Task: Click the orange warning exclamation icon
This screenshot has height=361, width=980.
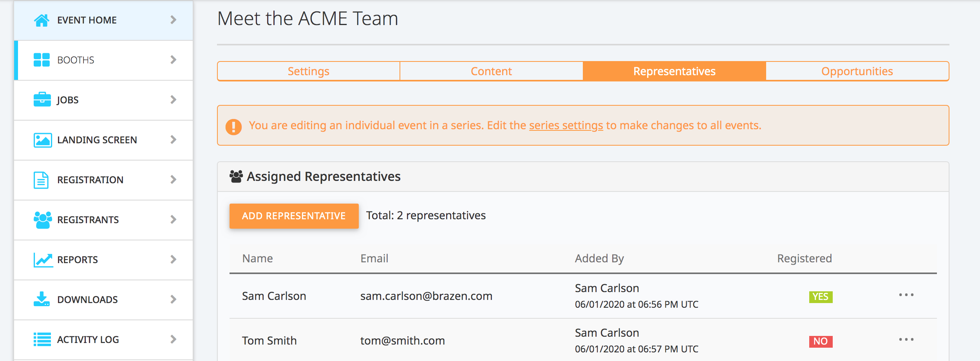Action: coord(233,126)
